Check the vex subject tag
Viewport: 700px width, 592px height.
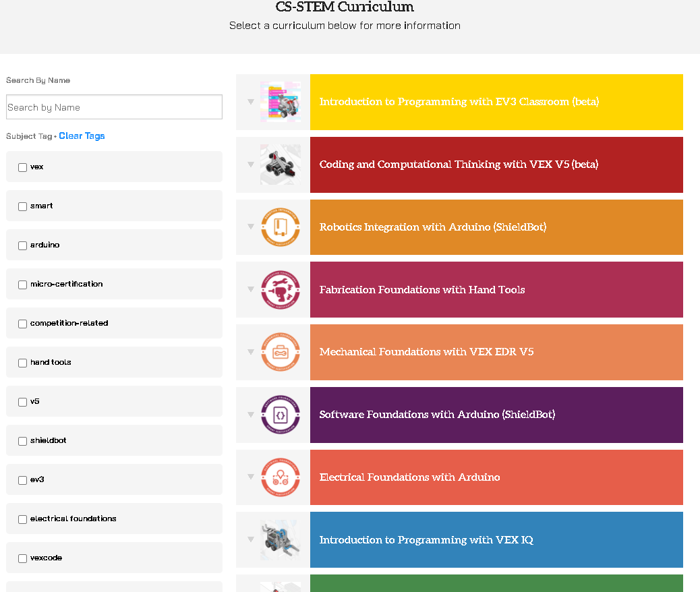pos(22,167)
